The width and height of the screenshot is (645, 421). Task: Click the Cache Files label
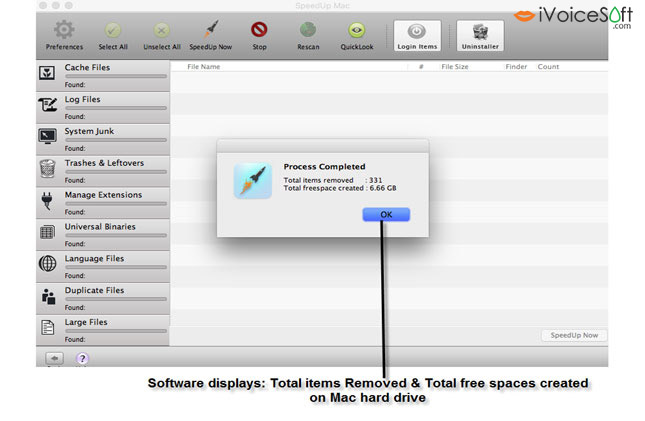[87, 67]
